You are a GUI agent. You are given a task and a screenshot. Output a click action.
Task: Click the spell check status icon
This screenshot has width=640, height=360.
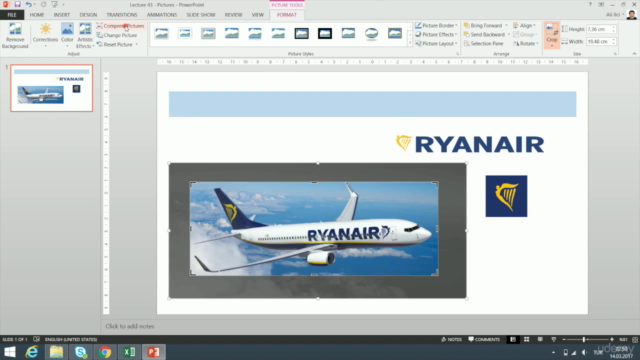(x=36, y=339)
